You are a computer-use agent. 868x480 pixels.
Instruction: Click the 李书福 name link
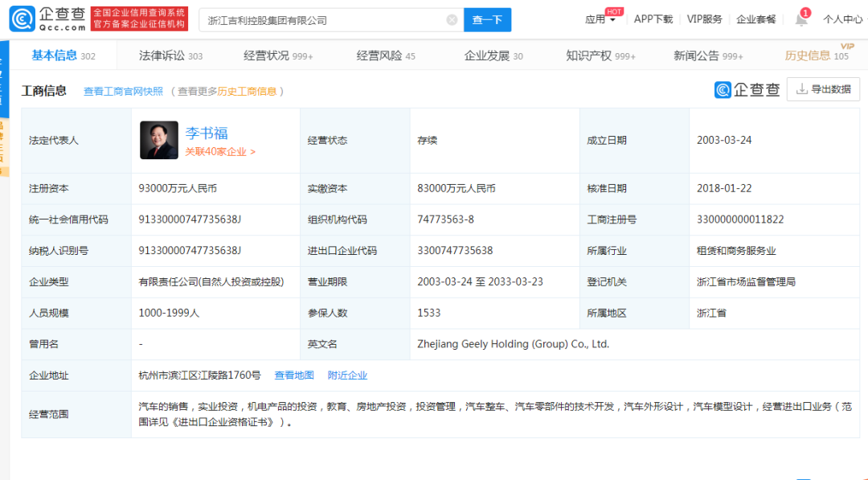point(207,133)
